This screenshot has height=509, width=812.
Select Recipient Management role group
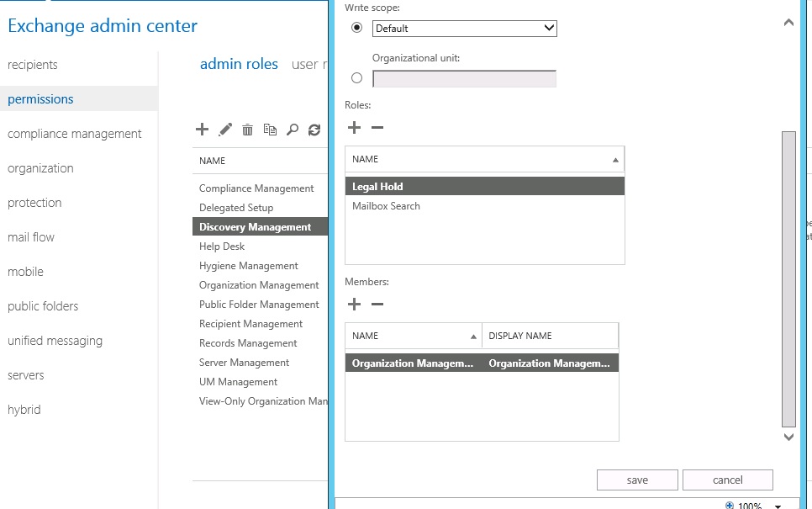tap(250, 323)
